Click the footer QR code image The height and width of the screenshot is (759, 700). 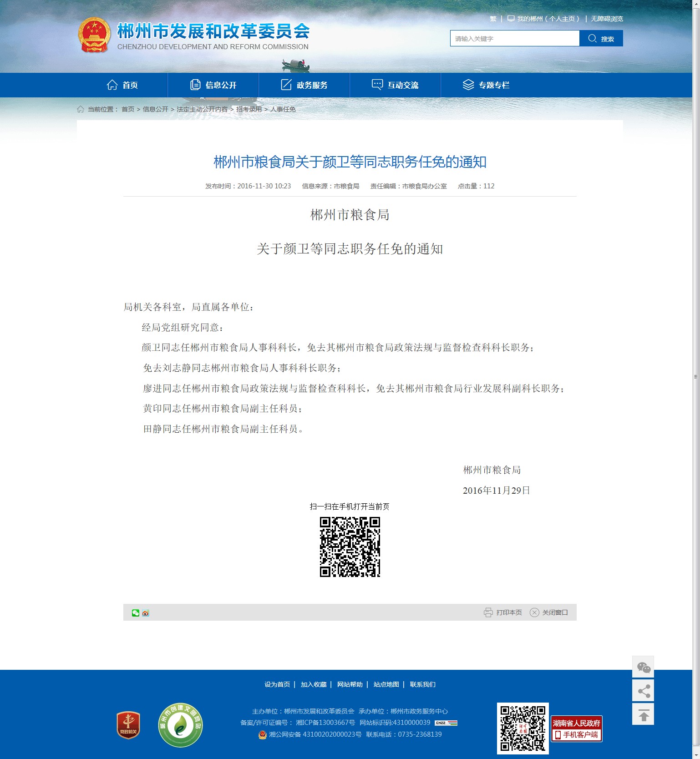523,729
